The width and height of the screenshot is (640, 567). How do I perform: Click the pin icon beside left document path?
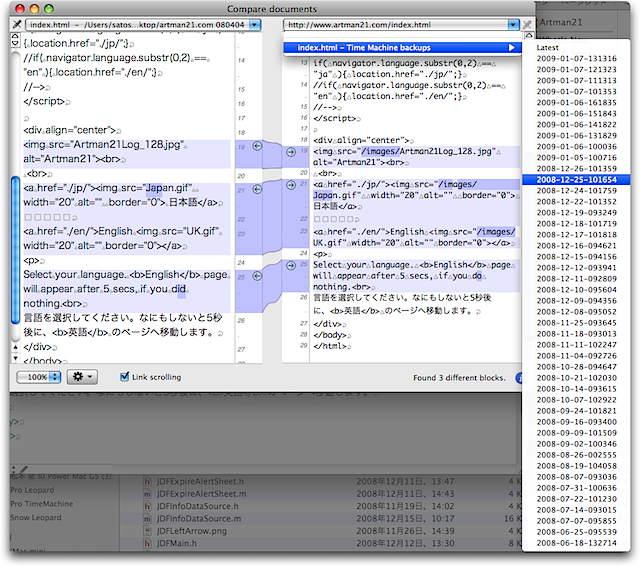point(17,24)
